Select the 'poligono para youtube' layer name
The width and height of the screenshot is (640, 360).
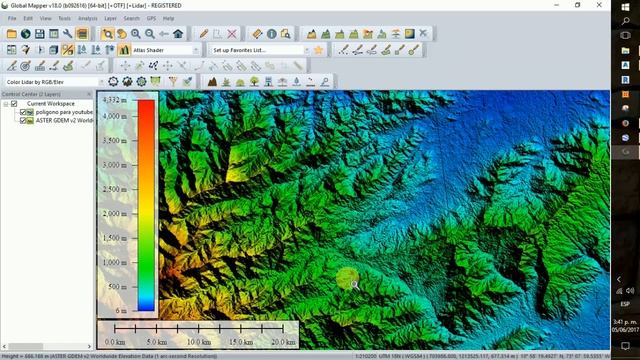coord(64,112)
